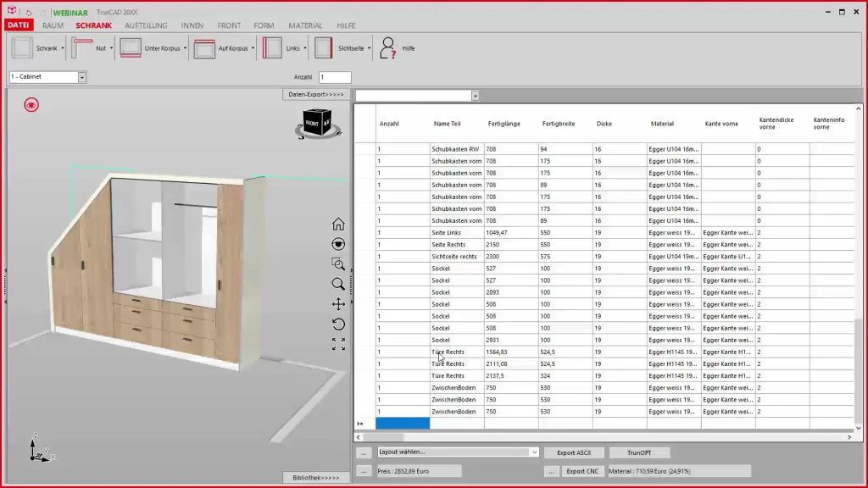Click the fit-to-screen expand icon

click(x=338, y=344)
